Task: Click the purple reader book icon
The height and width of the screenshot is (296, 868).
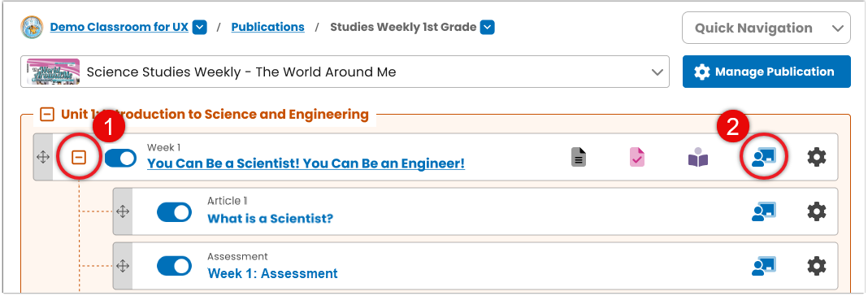Action: coord(698,158)
